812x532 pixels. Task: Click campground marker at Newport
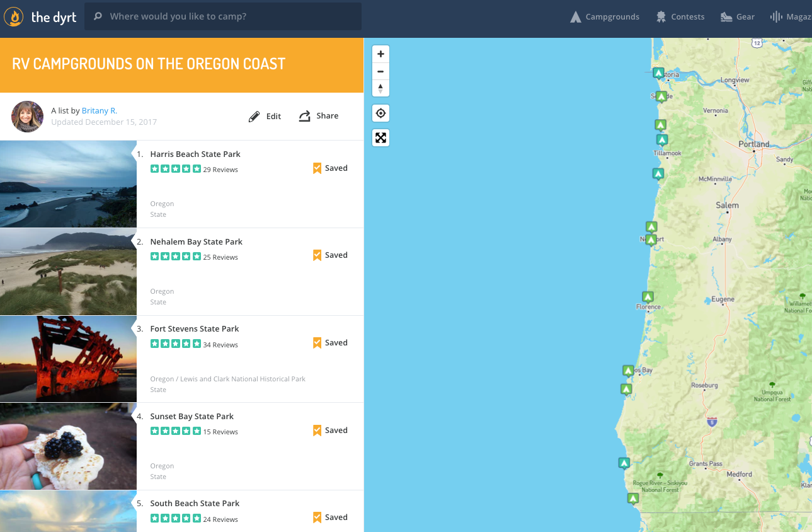click(x=651, y=240)
